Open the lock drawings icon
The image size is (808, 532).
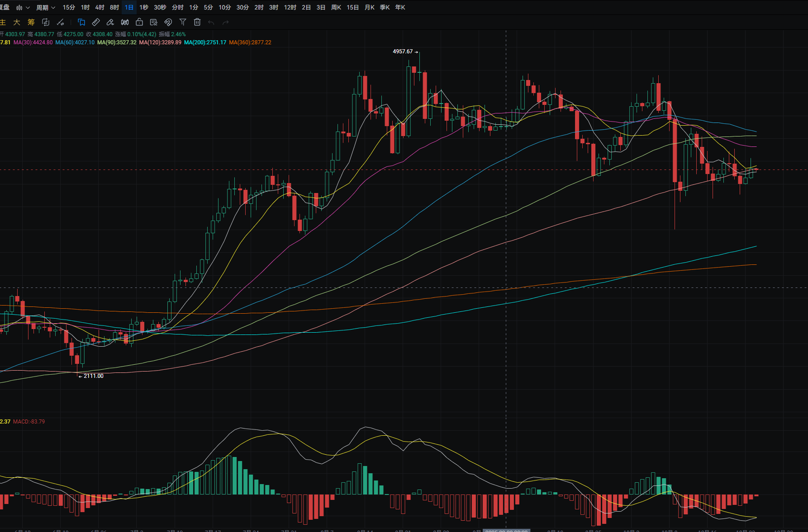(139, 22)
